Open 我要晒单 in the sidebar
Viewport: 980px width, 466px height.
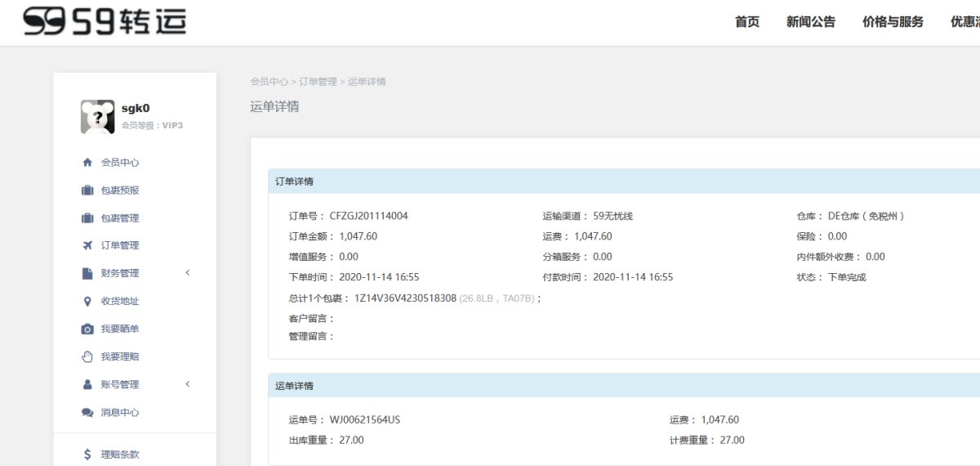coord(120,329)
